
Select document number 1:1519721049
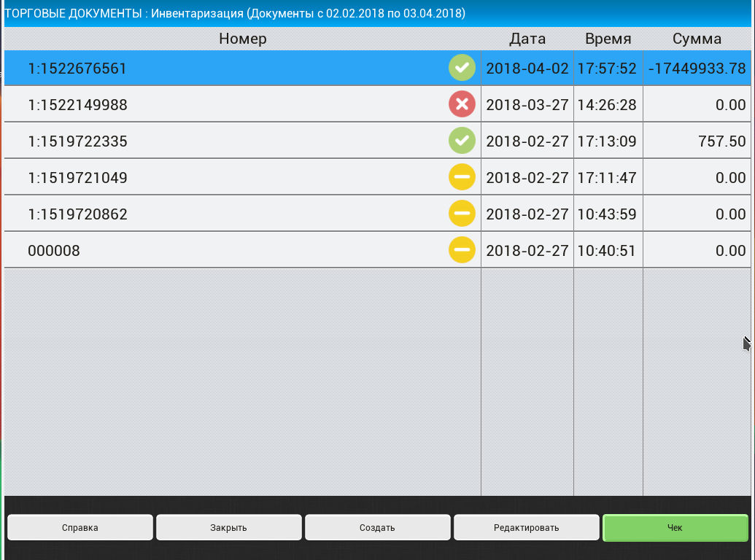tap(77, 178)
